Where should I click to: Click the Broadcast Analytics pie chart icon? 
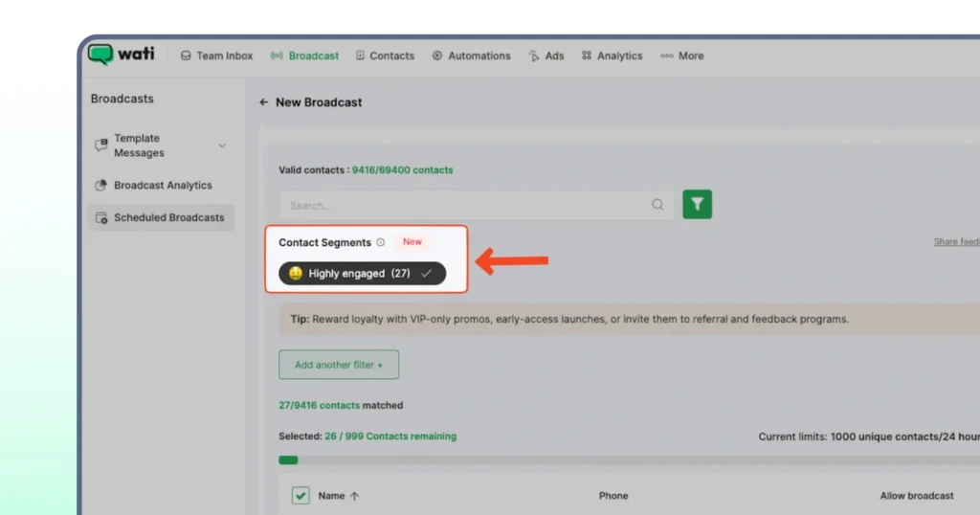pos(101,186)
